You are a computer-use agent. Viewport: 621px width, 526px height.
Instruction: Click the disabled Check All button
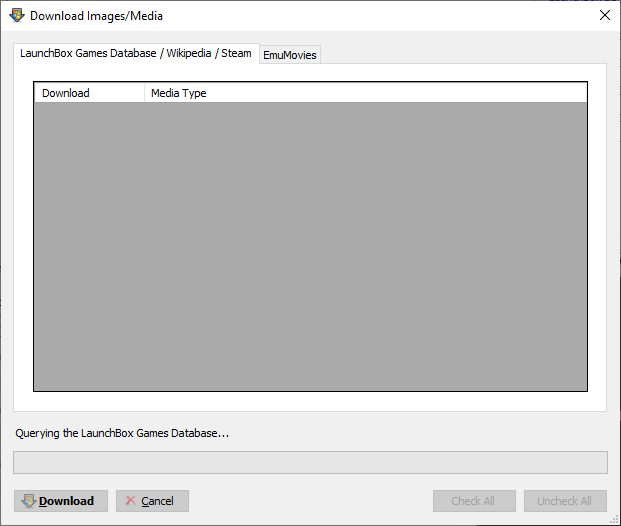coord(474,501)
